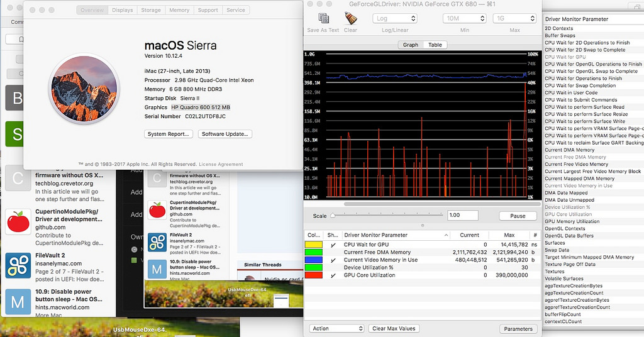The width and height of the screenshot is (644, 337).
Task: Switch to the Table view
Action: [x=435, y=45]
